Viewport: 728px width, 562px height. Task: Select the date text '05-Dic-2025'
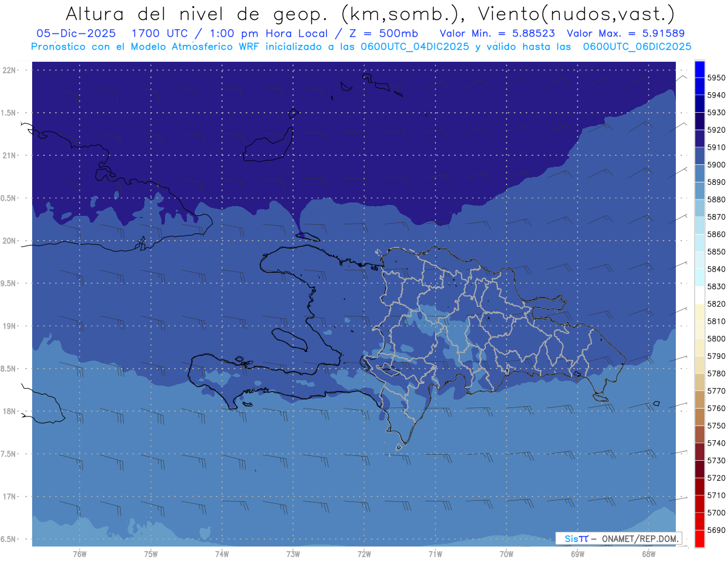click(75, 33)
